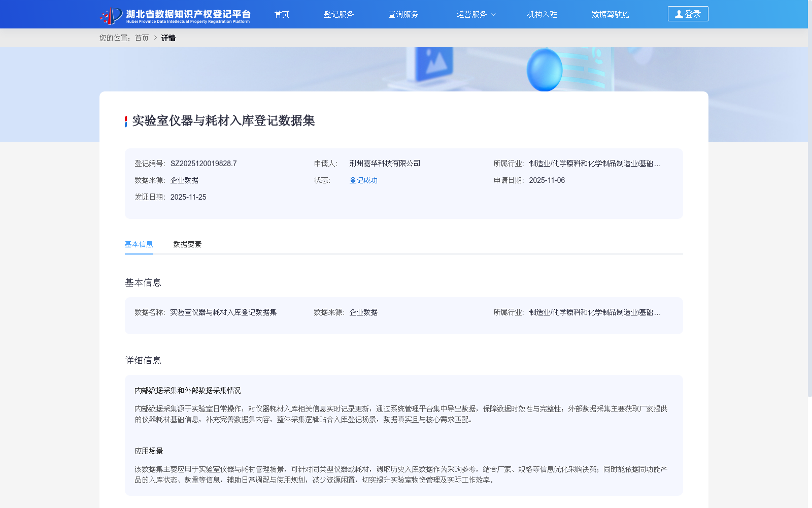Viewport: 812px width, 508px height.
Task: Click the user icon in login button
Action: point(679,14)
